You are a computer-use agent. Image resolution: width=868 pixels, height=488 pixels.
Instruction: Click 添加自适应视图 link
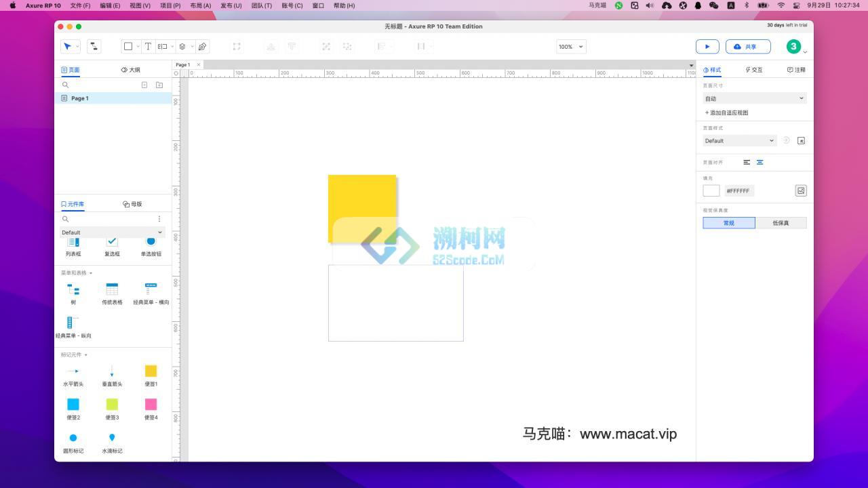pyautogui.click(x=726, y=113)
